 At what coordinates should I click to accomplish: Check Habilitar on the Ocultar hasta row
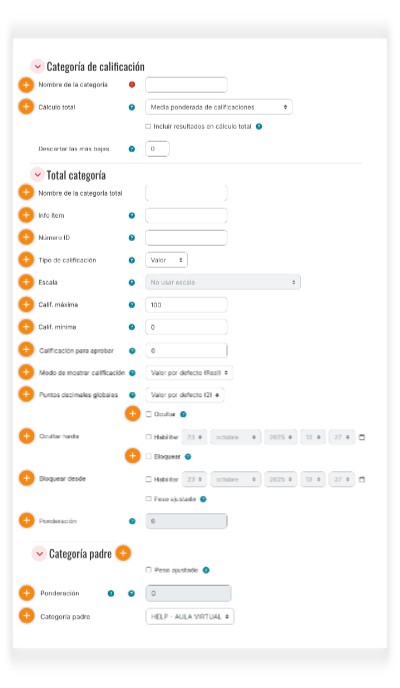[148, 437]
